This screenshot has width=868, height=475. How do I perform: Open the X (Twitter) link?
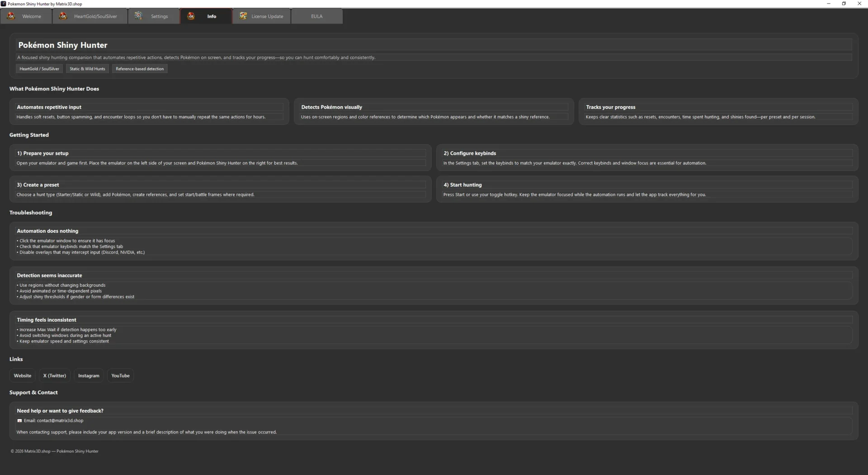(55, 375)
